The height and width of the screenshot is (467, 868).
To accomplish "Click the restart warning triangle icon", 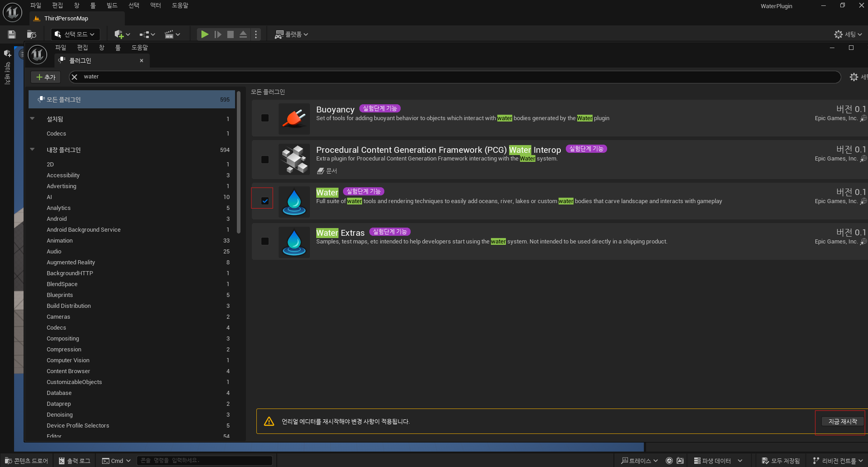I will click(269, 422).
